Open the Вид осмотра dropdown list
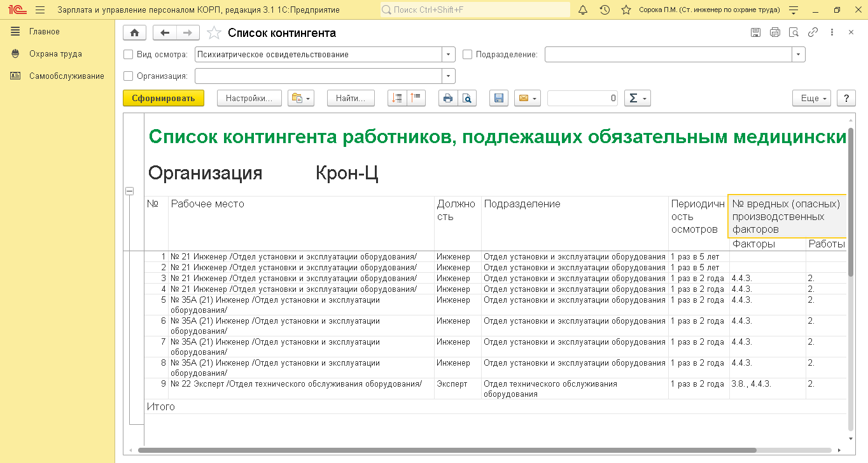The height and width of the screenshot is (463, 868). click(449, 55)
